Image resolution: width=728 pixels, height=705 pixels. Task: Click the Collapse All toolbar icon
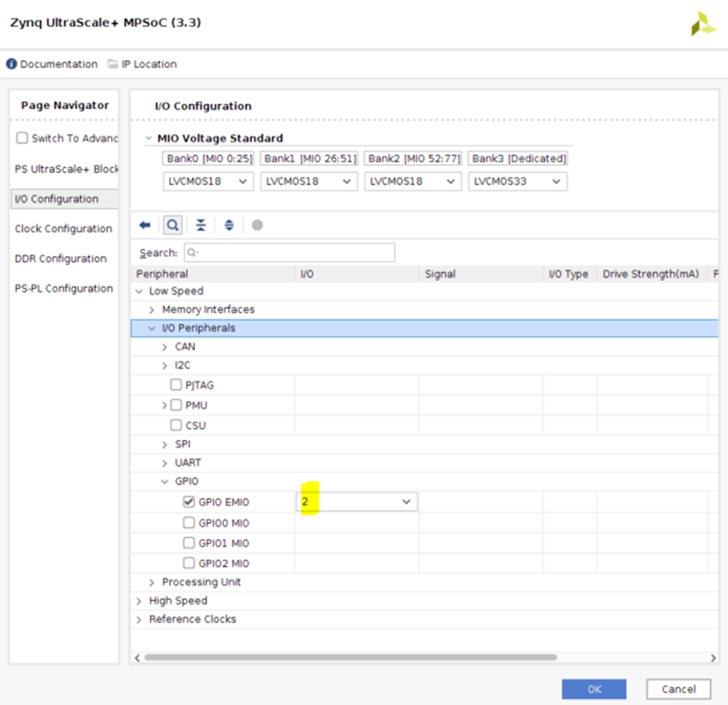200,225
